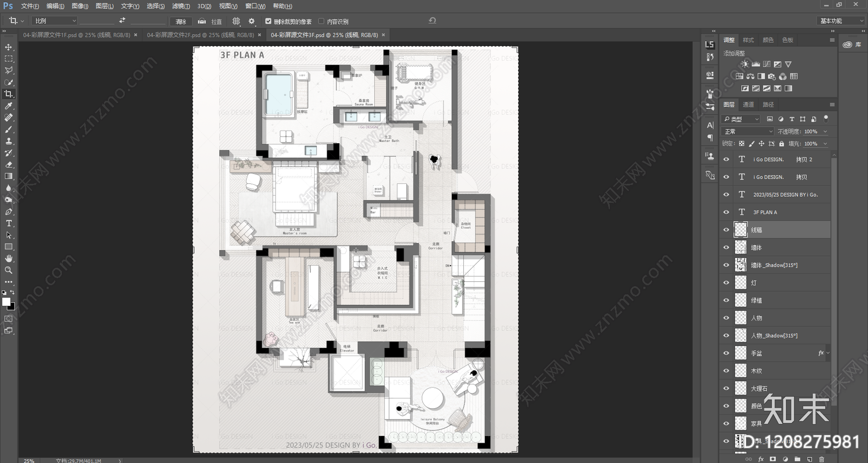Open crop overlay grid options
The width and height of the screenshot is (868, 463).
coord(236,21)
